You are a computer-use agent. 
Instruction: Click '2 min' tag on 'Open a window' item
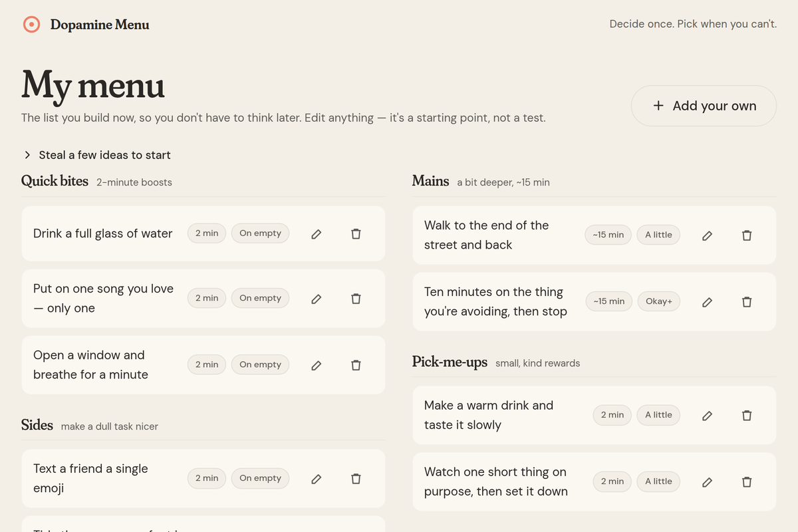(207, 365)
